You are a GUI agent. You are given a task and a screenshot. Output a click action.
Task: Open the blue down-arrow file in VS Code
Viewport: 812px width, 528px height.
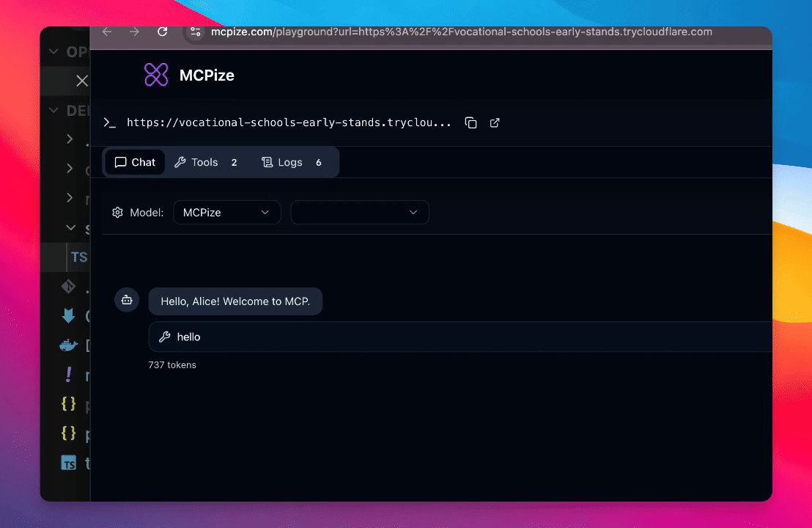click(x=68, y=315)
